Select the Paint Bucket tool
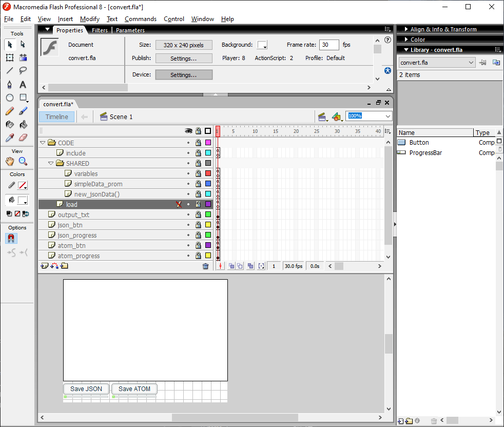Viewport: 504px width, 427px height. click(23, 124)
